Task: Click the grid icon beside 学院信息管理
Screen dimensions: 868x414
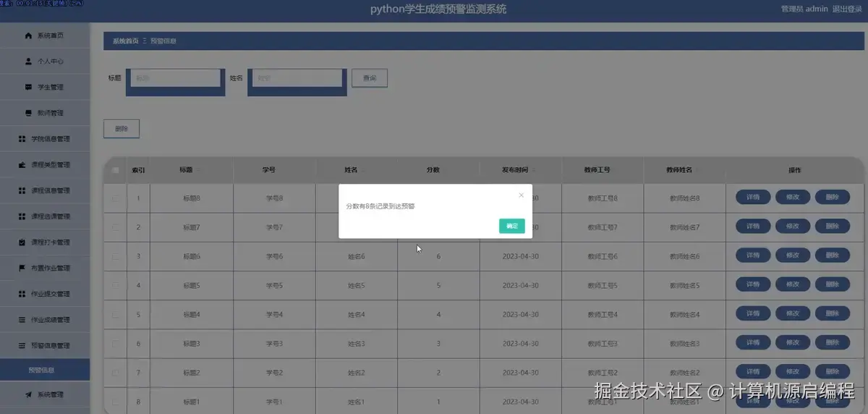Action: click(22, 139)
